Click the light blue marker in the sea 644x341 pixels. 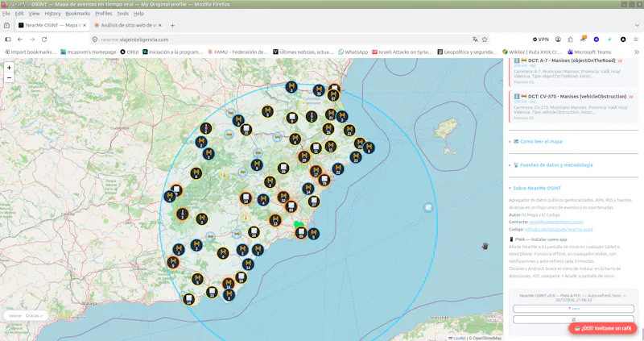(x=428, y=207)
